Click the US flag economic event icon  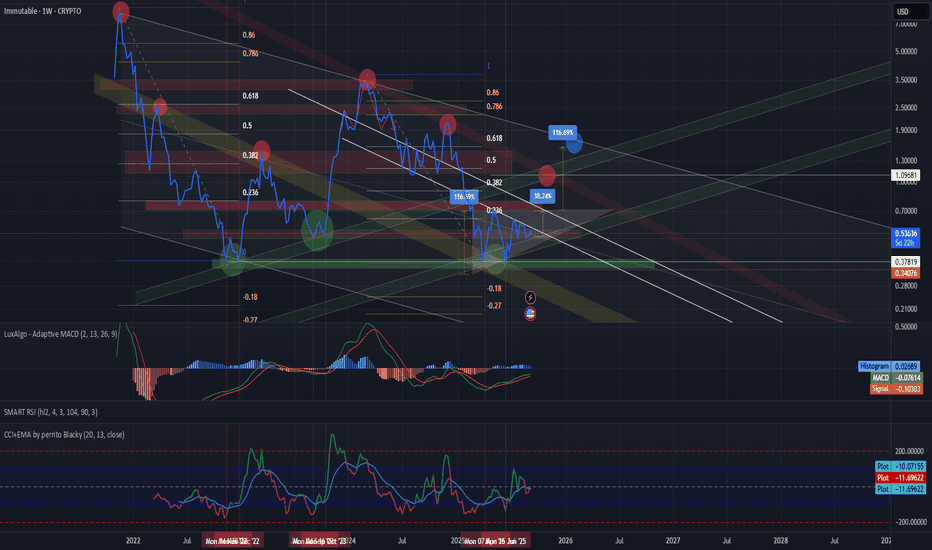pos(530,313)
